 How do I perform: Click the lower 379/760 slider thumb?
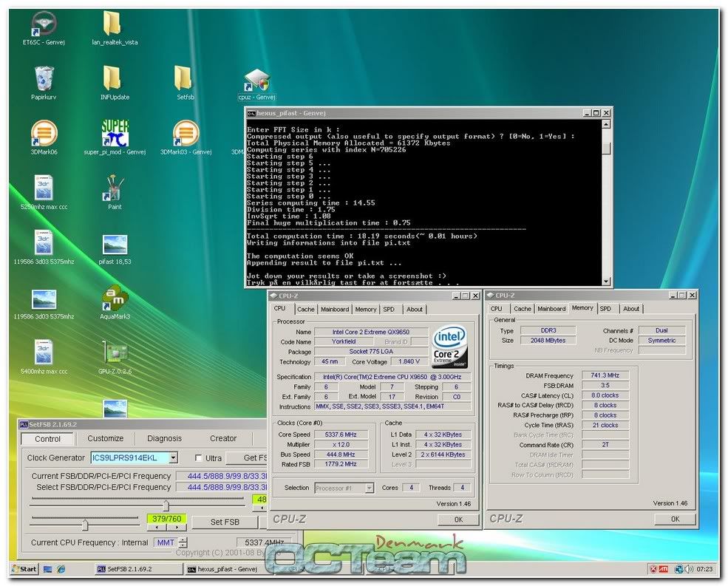[x=85, y=525]
